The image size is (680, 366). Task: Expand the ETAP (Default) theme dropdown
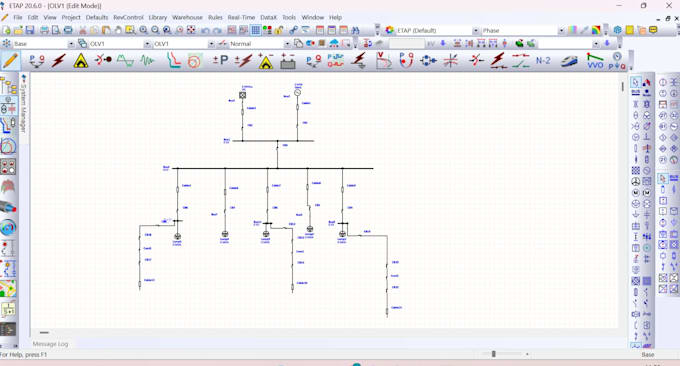pos(476,30)
